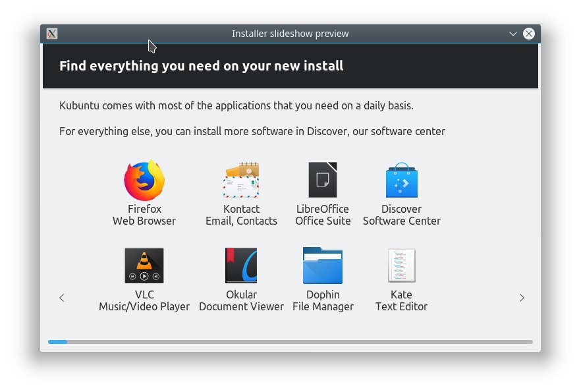Click the 'Firefox Web Browser' label
Viewport: 581px width, 392px height.
144,215
